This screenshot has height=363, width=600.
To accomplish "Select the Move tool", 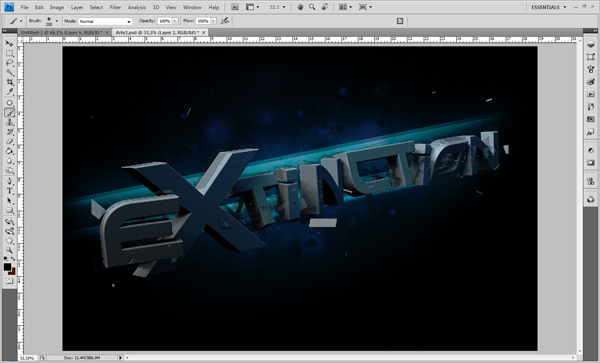I will pos(10,44).
